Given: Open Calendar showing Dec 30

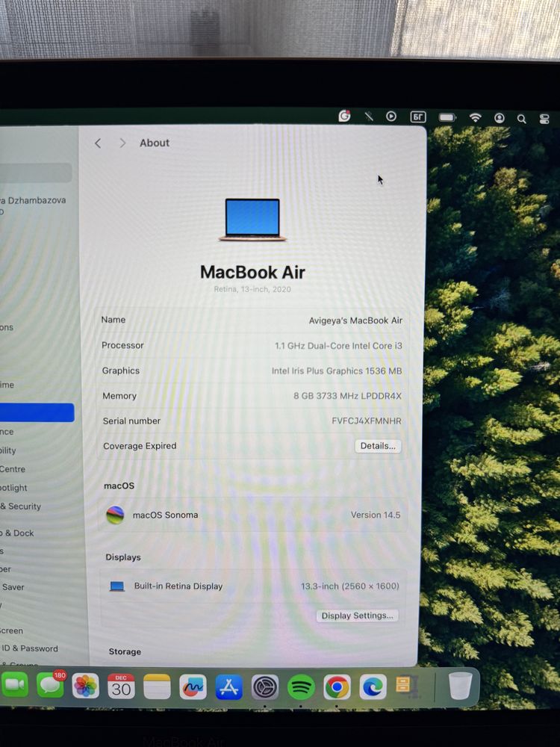Looking at the screenshot, I should 121,686.
